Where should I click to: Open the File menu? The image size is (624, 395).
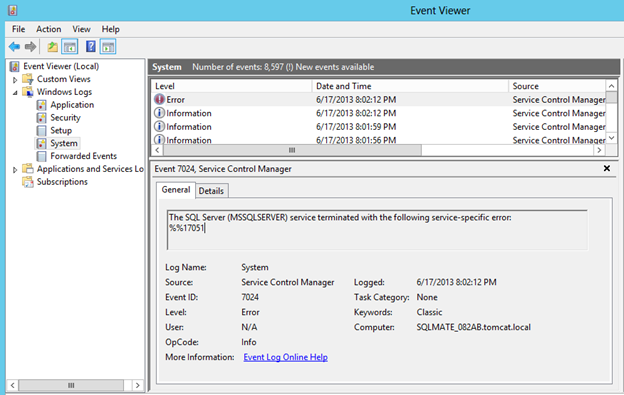(x=18, y=29)
